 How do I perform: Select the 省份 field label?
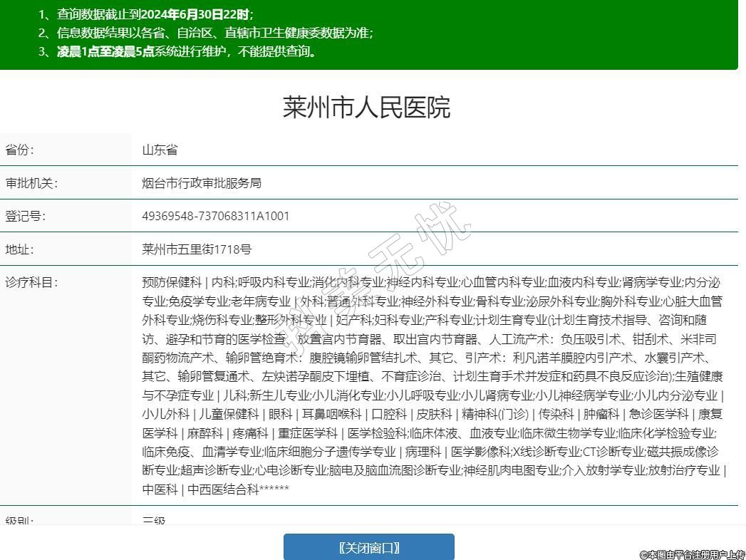point(20,150)
